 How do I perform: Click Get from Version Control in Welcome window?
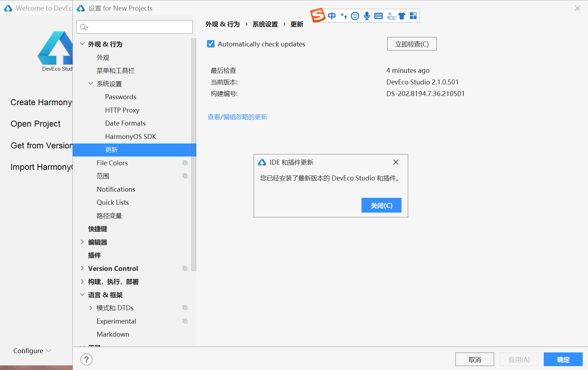point(41,146)
